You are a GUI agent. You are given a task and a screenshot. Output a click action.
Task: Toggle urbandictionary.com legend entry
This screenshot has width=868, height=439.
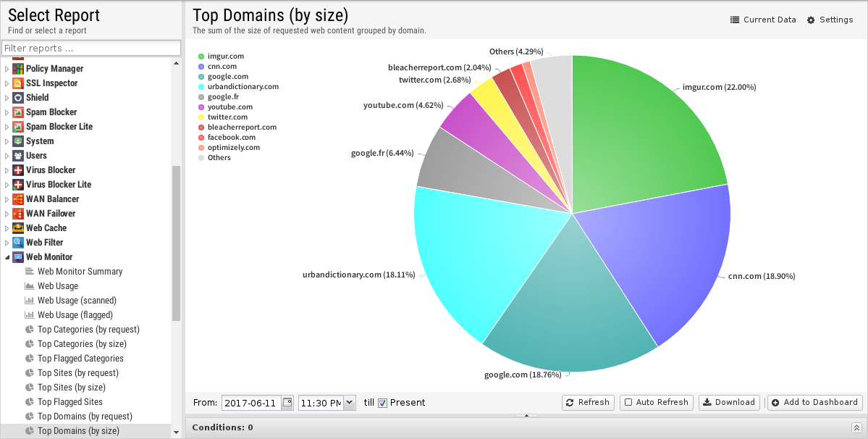239,86
